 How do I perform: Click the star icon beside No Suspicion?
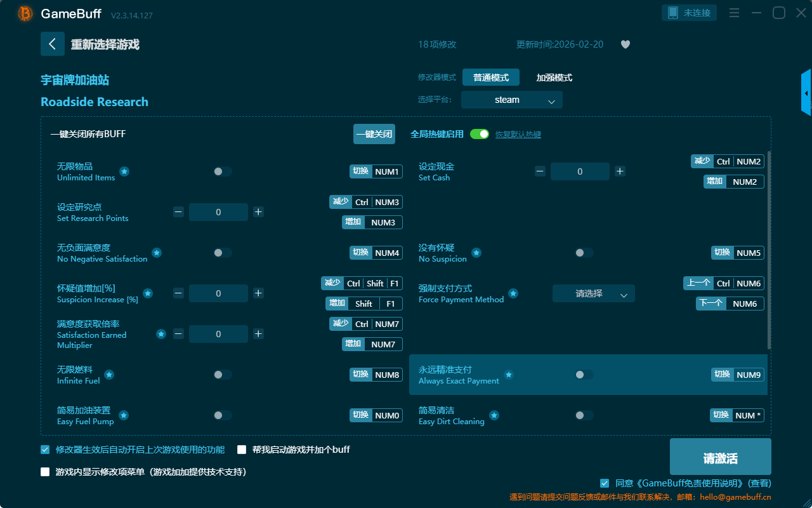(476, 253)
